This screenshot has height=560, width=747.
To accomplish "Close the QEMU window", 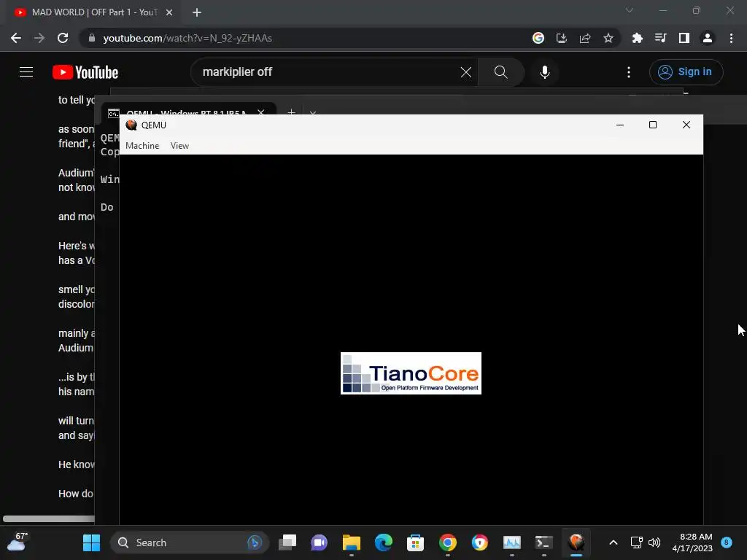I will click(686, 125).
